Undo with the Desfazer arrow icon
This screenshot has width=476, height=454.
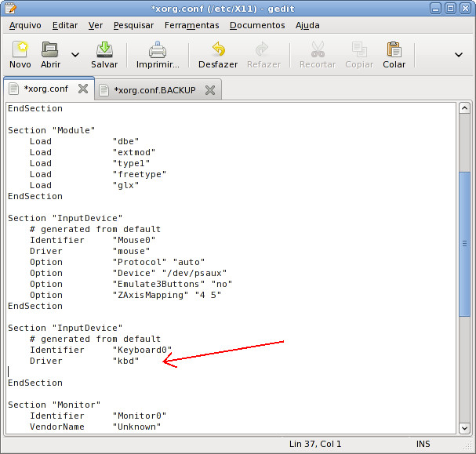tap(218, 49)
